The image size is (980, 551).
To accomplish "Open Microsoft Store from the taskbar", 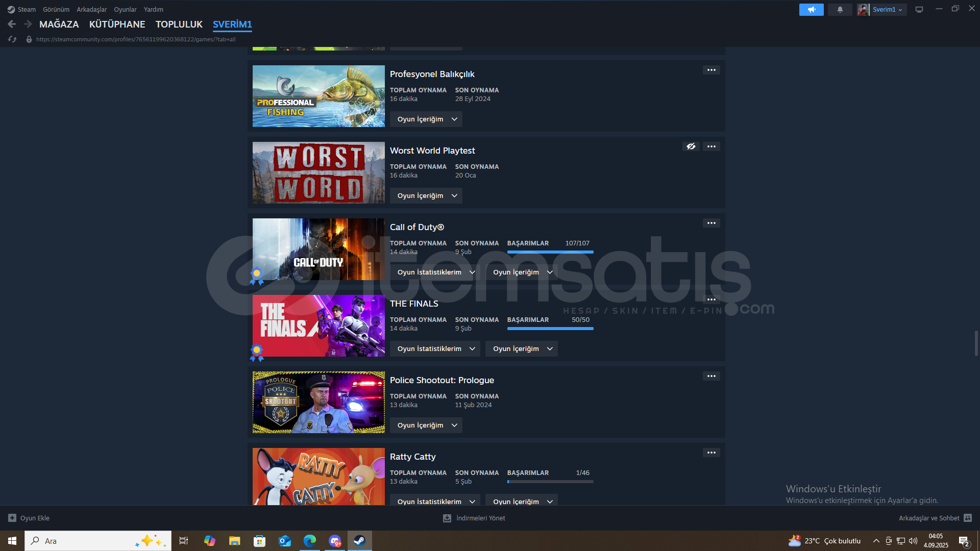I will pos(259,541).
